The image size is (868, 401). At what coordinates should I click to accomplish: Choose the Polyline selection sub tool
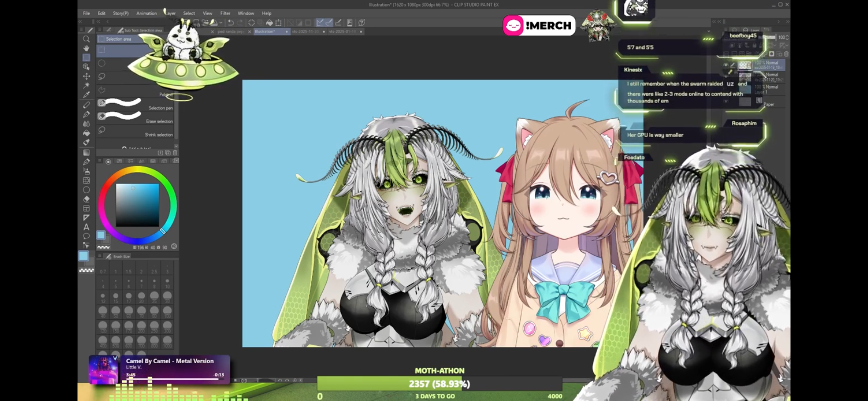pos(136,90)
